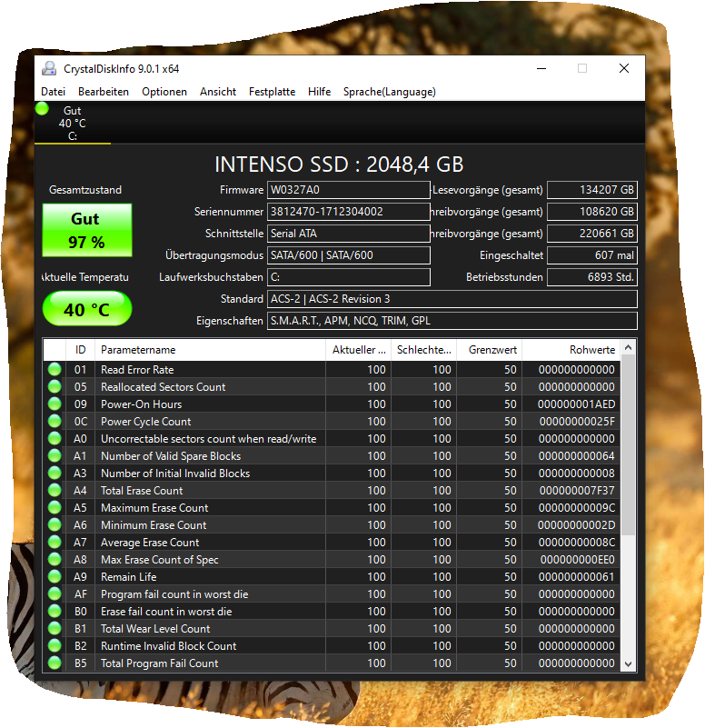Click the green status dot for drive C:

(x=42, y=109)
